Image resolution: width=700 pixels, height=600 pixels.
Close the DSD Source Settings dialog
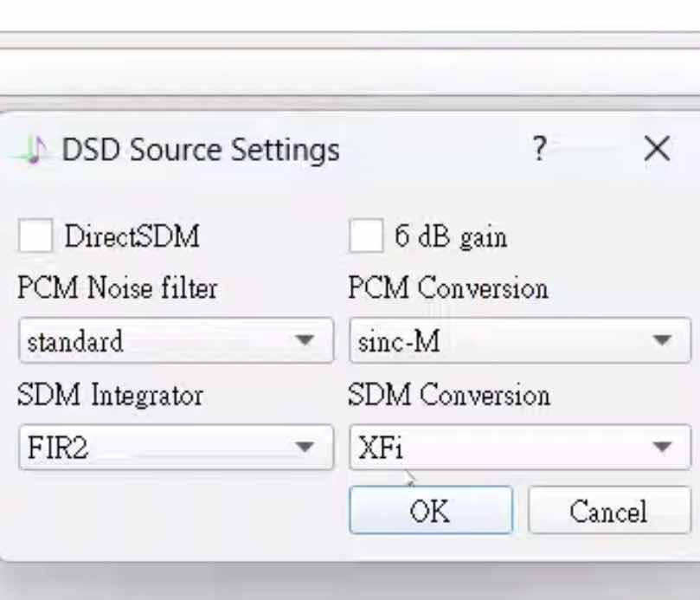tap(657, 149)
